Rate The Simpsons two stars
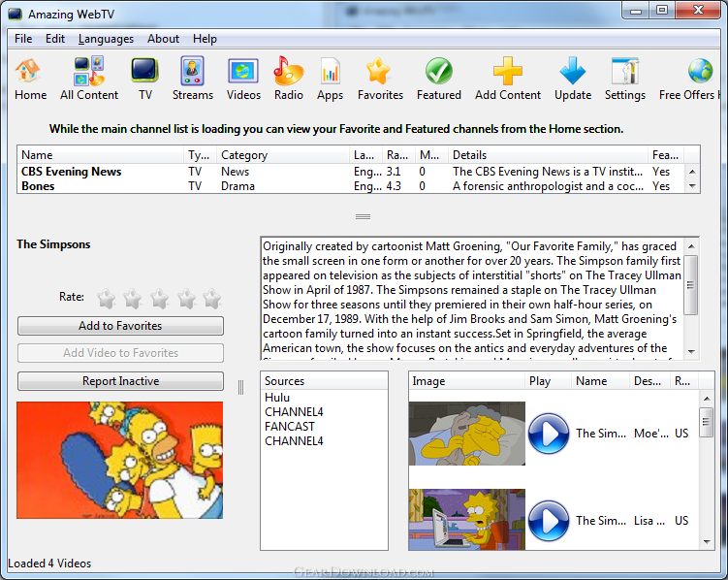The image size is (728, 580). point(133,298)
